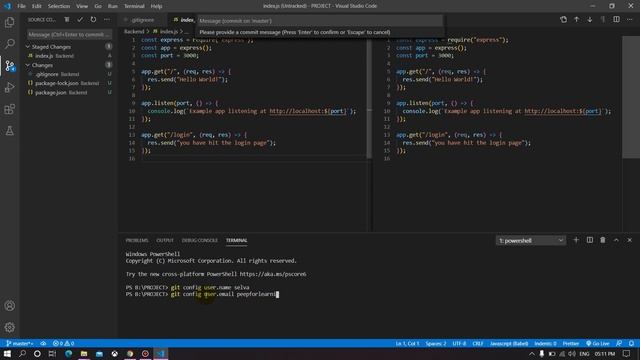640x360 pixels.
Task: Switch to the OUTPUT panel tab
Action: [165, 240]
